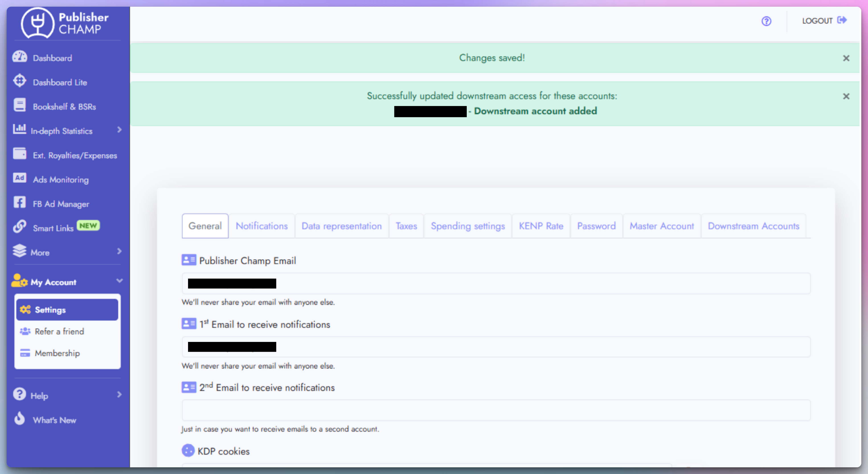Collapse the My Account section chevron

119,281
